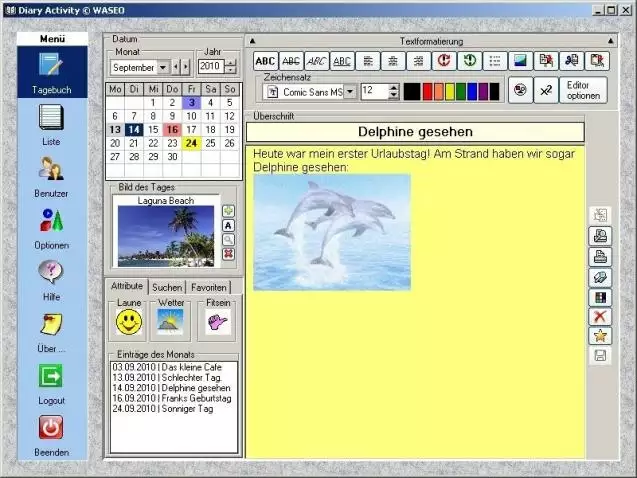Switch to the Favoriten tab
This screenshot has width=637, height=478.
(209, 287)
